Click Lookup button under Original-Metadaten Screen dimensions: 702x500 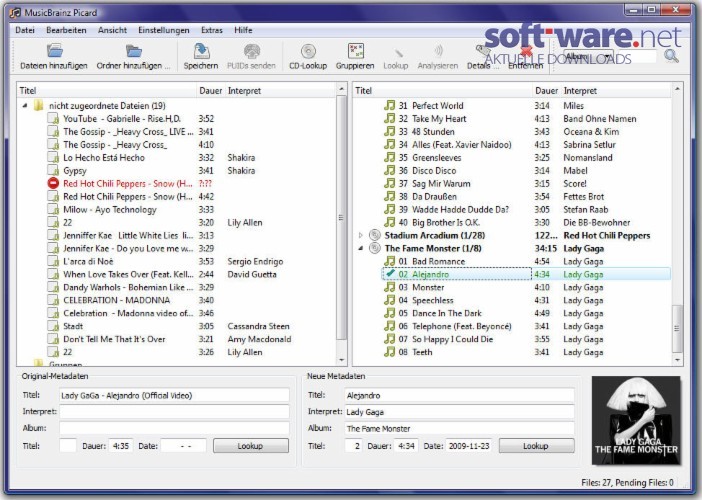pos(251,446)
